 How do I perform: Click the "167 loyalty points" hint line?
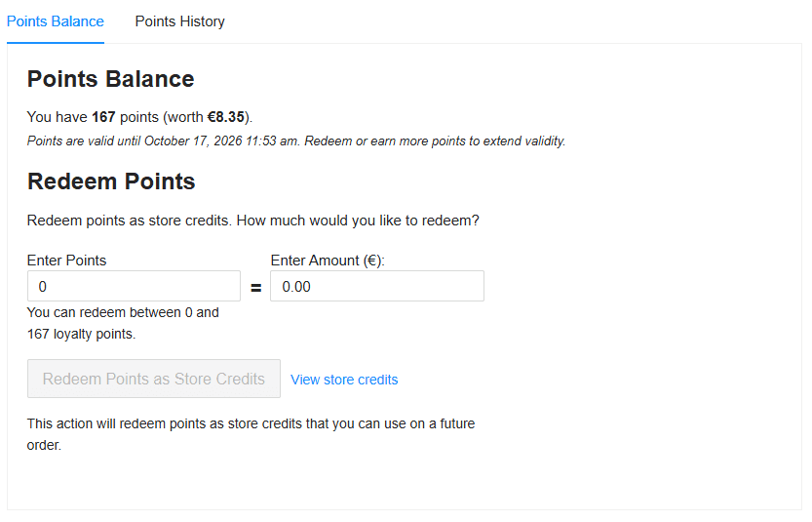pyautogui.click(x=82, y=334)
